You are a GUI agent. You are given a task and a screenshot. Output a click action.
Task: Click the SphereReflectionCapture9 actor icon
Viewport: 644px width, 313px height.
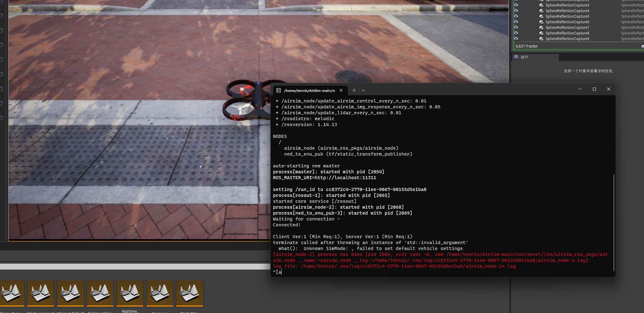pyautogui.click(x=541, y=39)
